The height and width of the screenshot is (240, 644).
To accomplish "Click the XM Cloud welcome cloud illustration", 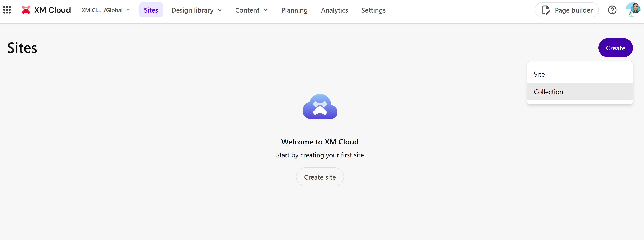I will point(320,106).
